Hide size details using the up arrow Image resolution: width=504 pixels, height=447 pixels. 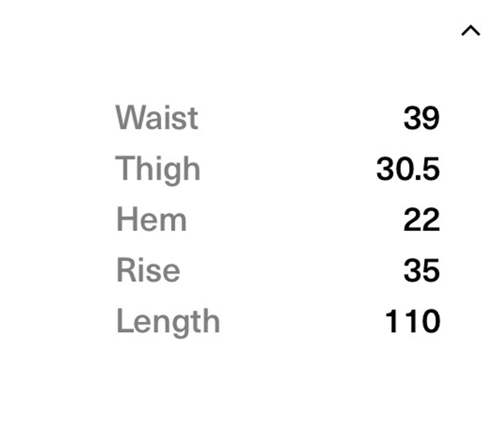[470, 30]
